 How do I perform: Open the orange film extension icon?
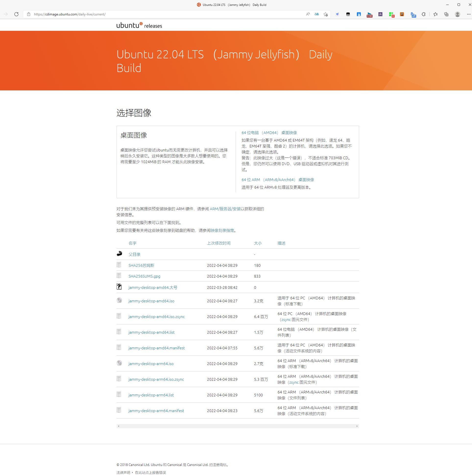coord(402,14)
